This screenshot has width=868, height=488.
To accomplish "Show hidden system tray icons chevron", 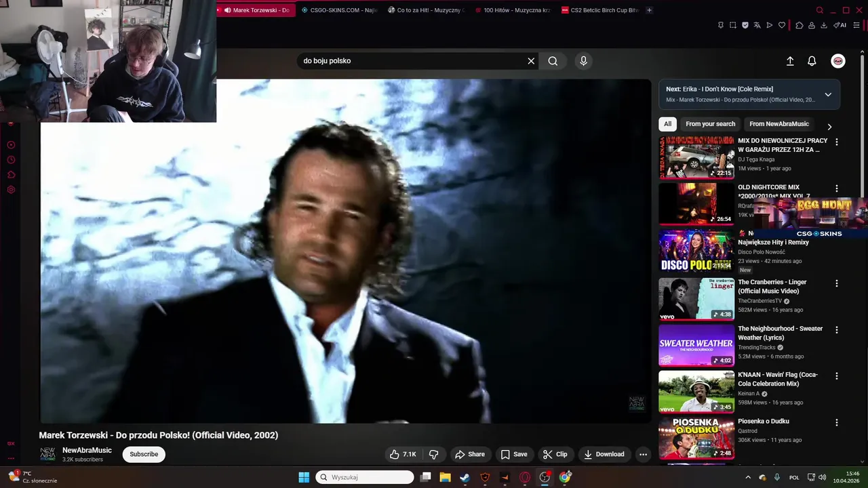I will click(x=748, y=477).
